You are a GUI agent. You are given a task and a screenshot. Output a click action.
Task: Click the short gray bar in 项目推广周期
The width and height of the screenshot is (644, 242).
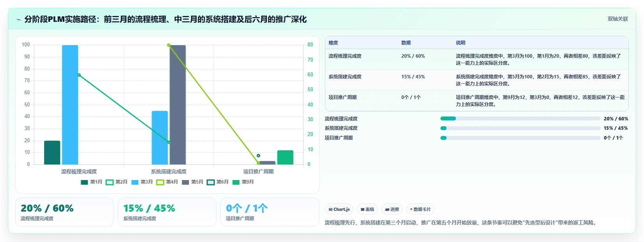coord(268,163)
